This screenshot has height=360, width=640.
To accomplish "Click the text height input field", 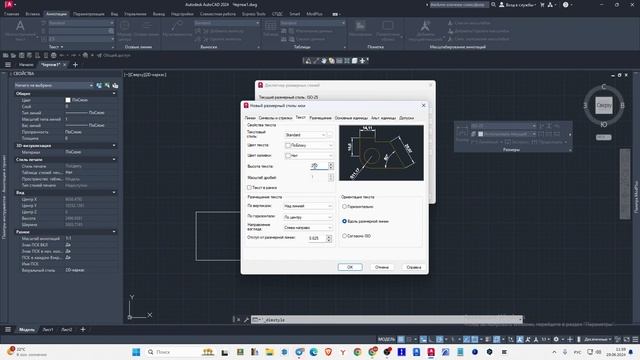I will 318,166.
